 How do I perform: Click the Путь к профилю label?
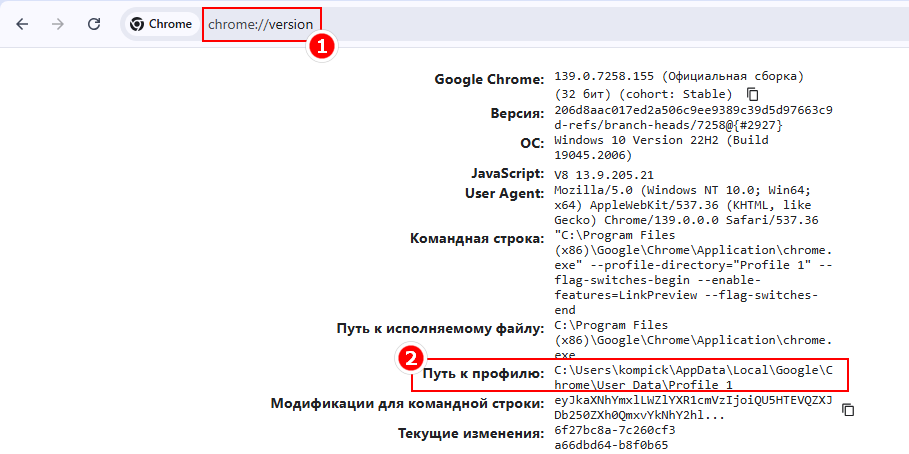click(483, 373)
